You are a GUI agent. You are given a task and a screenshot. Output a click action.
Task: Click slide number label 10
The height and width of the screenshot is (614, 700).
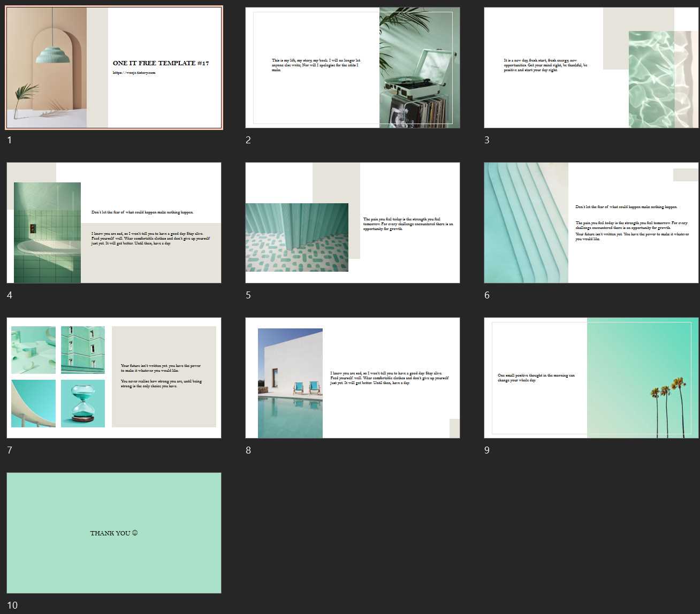pos(12,605)
